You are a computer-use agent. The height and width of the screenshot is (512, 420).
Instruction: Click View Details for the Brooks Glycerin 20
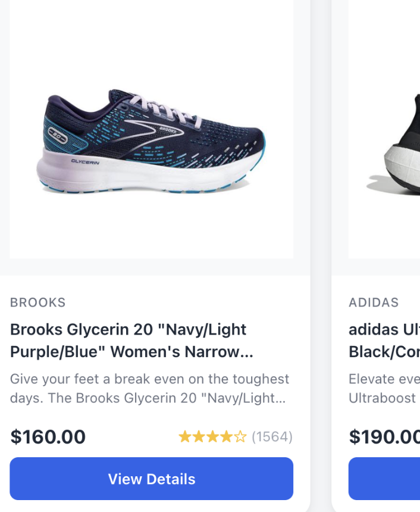click(151, 479)
